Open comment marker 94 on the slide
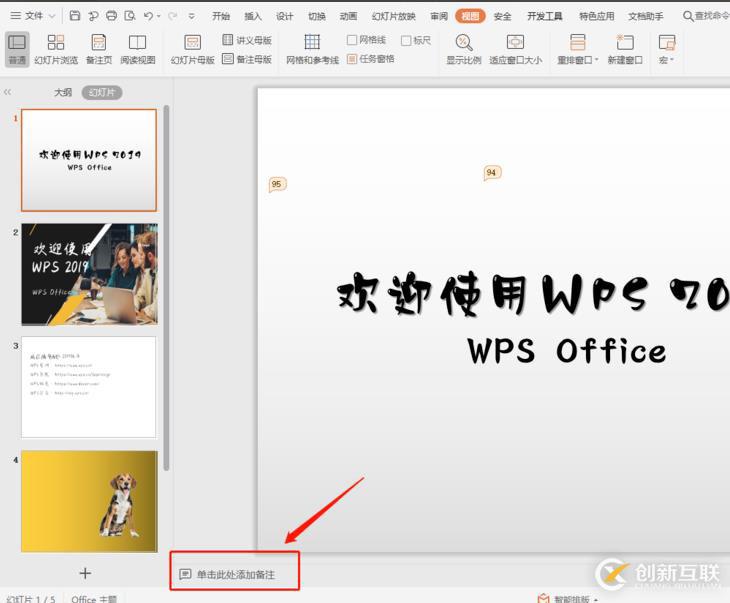Image resolution: width=730 pixels, height=603 pixels. (x=493, y=173)
